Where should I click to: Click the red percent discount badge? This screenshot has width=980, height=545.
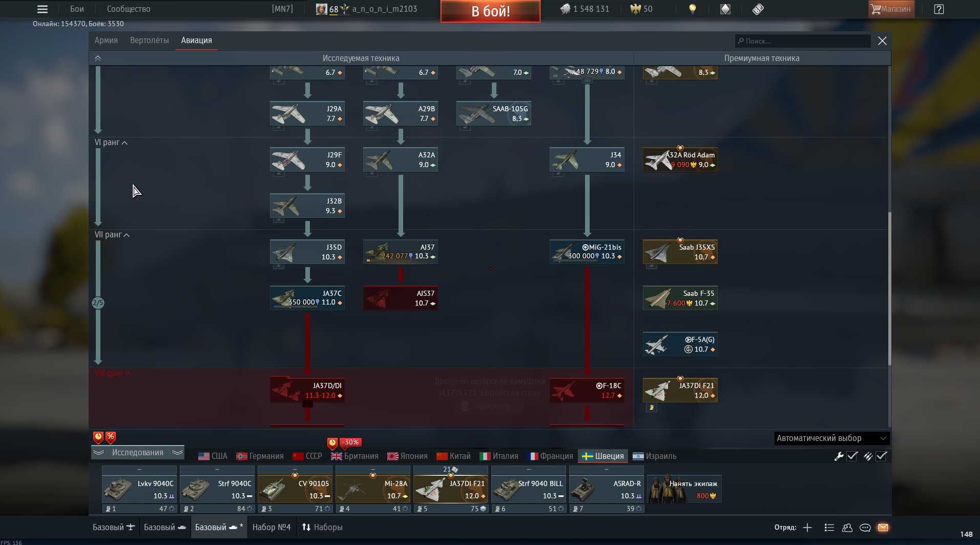110,437
